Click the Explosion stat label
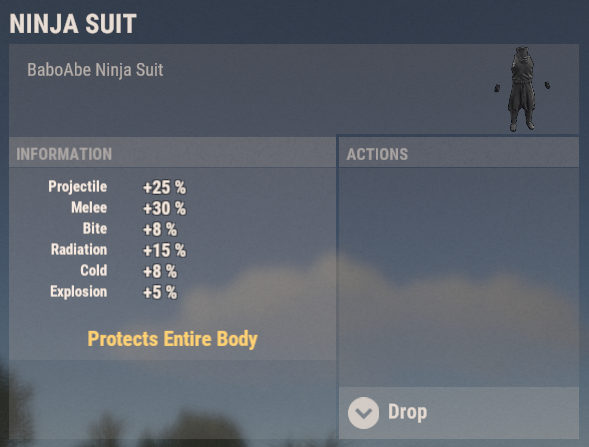589x447 pixels. pos(79,292)
